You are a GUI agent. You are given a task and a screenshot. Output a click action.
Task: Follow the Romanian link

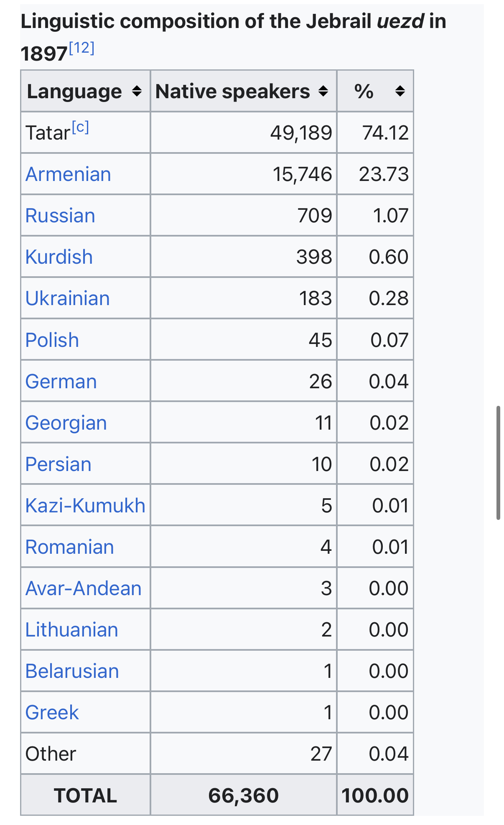70,547
